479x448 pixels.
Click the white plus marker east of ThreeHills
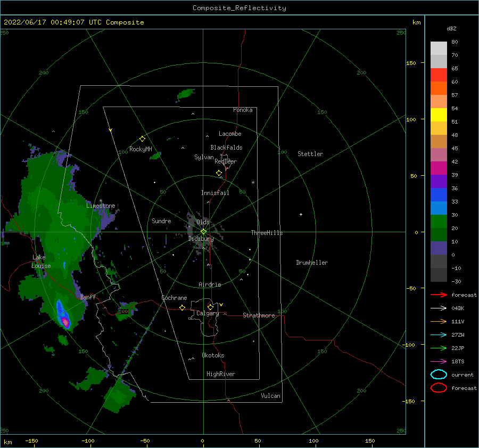(x=301, y=214)
